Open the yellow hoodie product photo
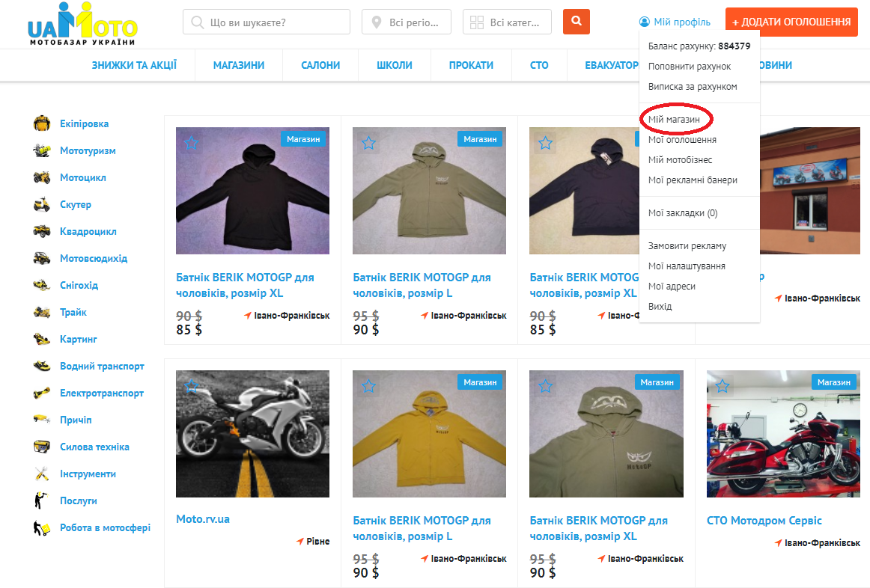 pyautogui.click(x=430, y=434)
